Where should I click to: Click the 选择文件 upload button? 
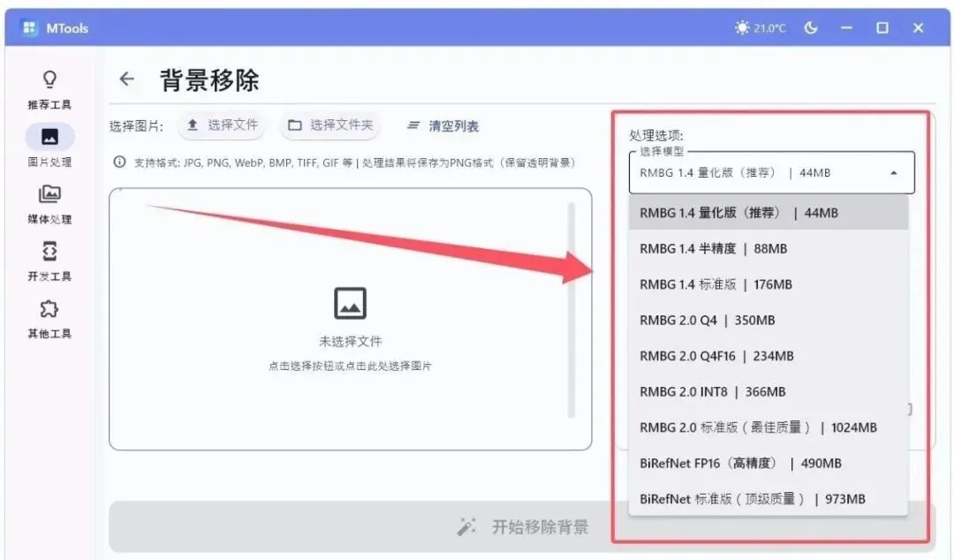tap(223, 125)
